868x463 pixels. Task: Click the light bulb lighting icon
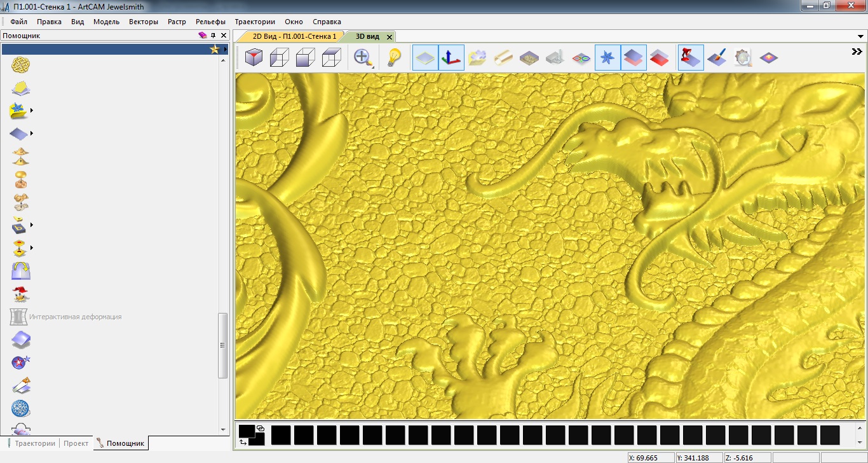[x=395, y=57]
